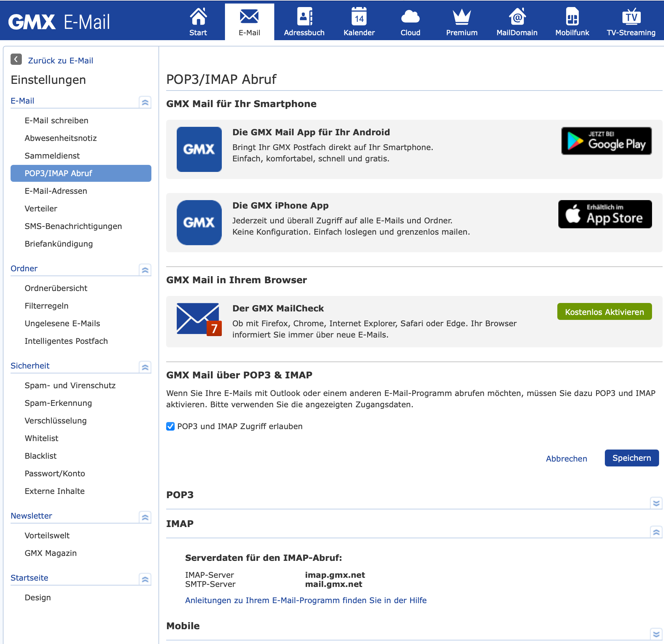Click Kostenlos Aktivieren for MailCheck
Image resolution: width=664 pixels, height=644 pixels.
click(x=604, y=312)
